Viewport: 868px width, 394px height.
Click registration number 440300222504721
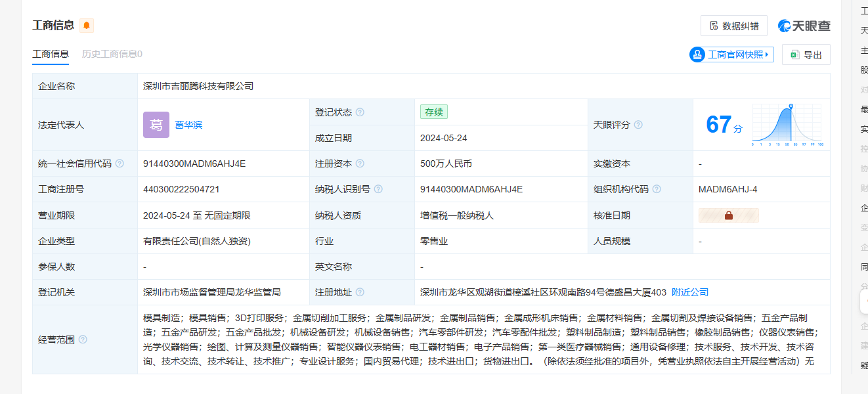181,189
